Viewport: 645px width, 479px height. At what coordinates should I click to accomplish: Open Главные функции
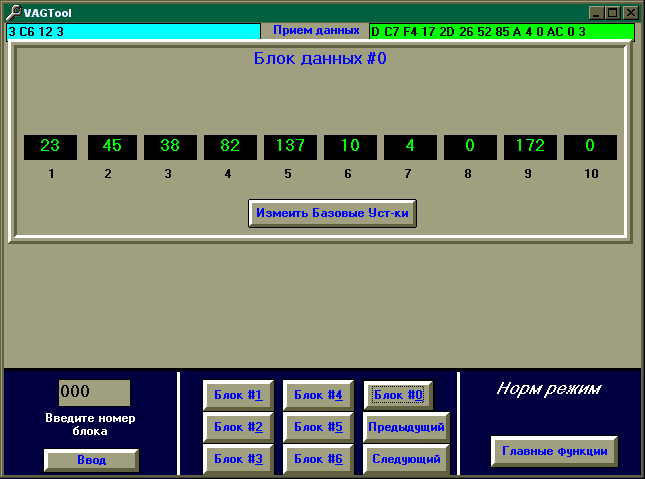click(x=555, y=451)
